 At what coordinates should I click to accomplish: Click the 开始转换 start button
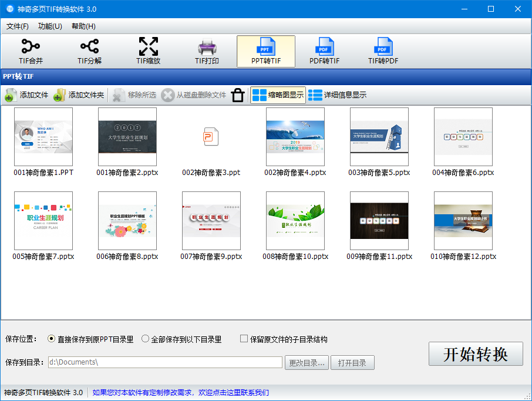click(476, 354)
